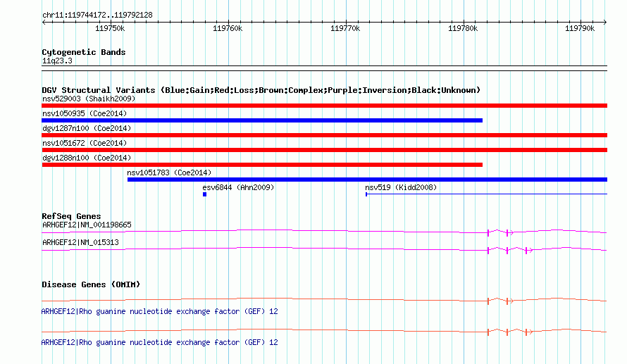The image size is (627, 364).
Task: Select the nsv1050935 (Coe2014) blue gain bar
Action: click(x=262, y=120)
